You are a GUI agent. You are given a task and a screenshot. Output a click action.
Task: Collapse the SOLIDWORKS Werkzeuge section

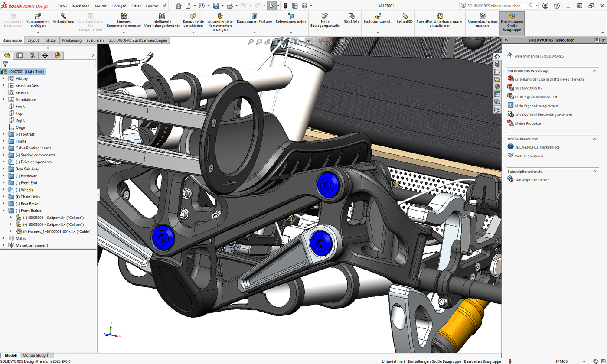coord(595,71)
